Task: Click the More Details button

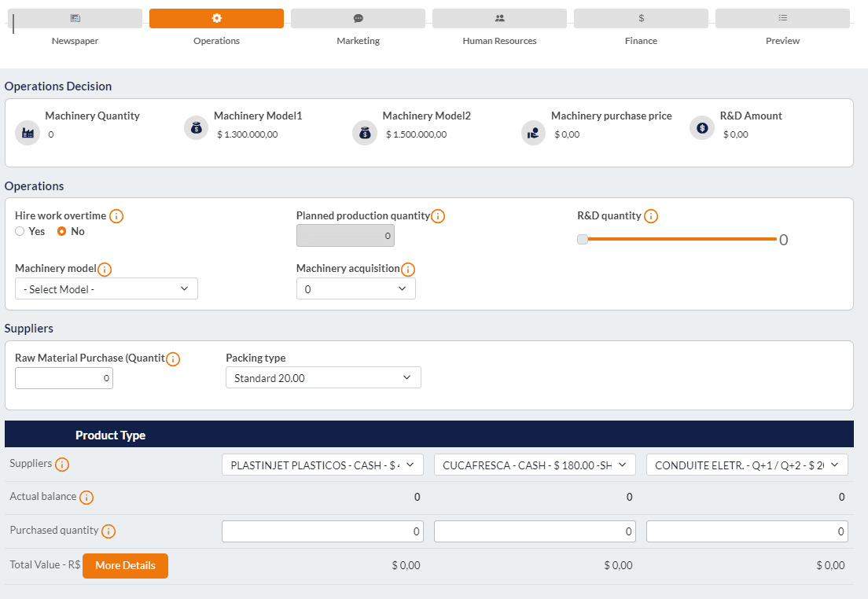Action: (x=125, y=566)
